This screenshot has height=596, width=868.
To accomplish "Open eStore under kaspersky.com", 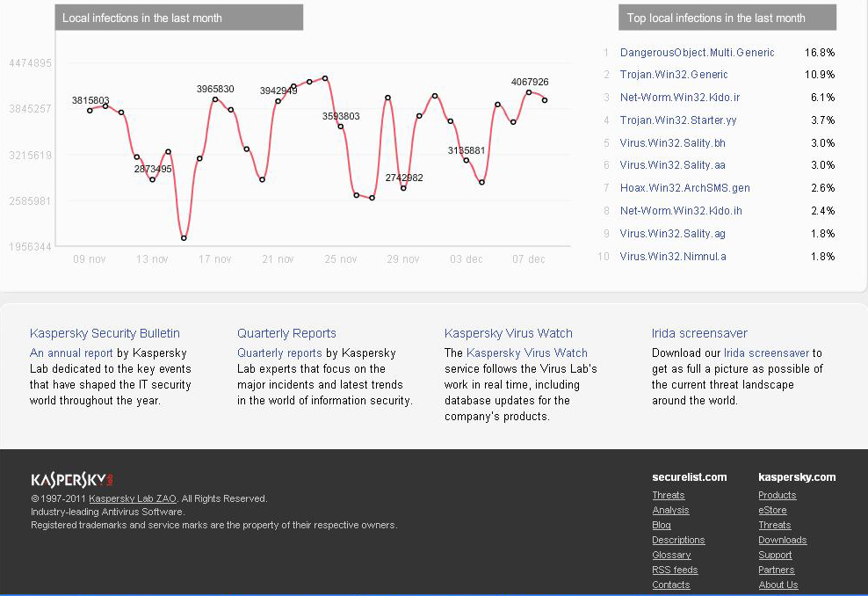I will tap(772, 510).
